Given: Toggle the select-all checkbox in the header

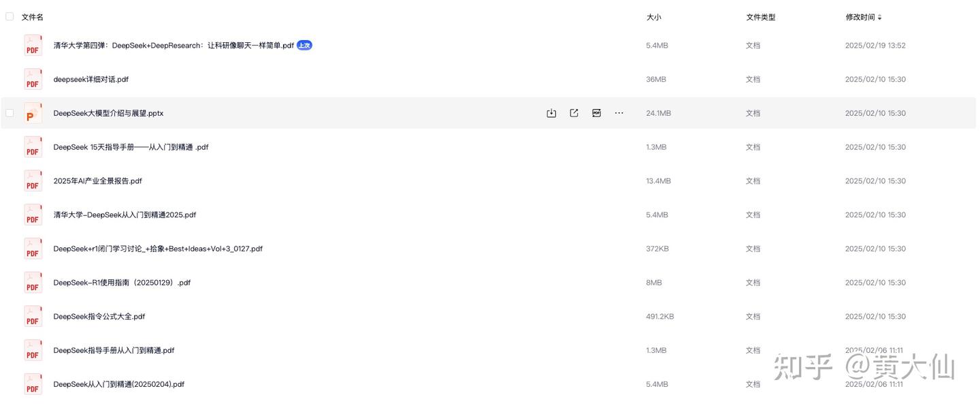Looking at the screenshot, I should [10, 16].
